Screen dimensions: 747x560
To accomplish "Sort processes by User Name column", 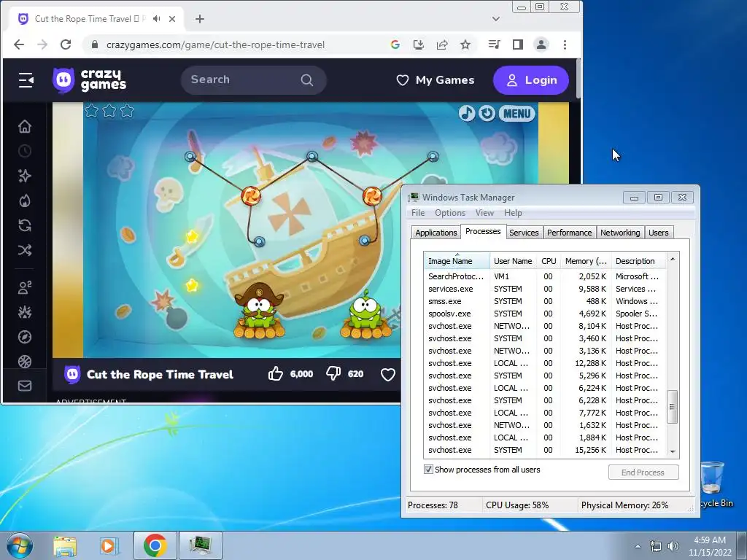I will (513, 261).
